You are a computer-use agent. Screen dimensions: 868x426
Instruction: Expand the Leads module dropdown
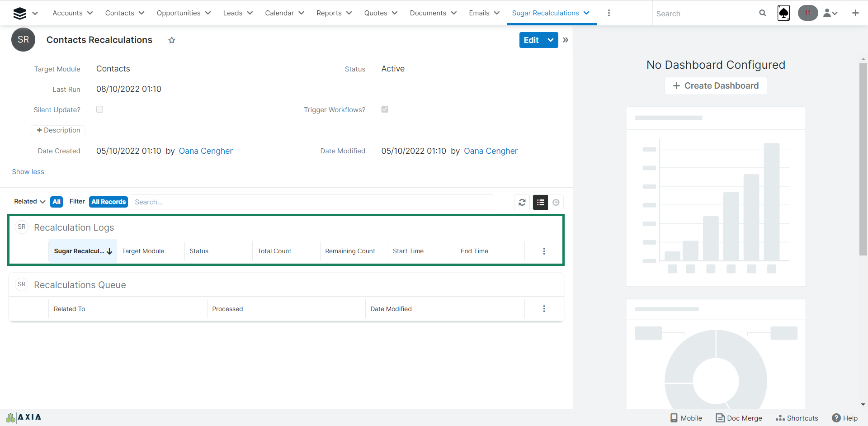[x=250, y=13]
